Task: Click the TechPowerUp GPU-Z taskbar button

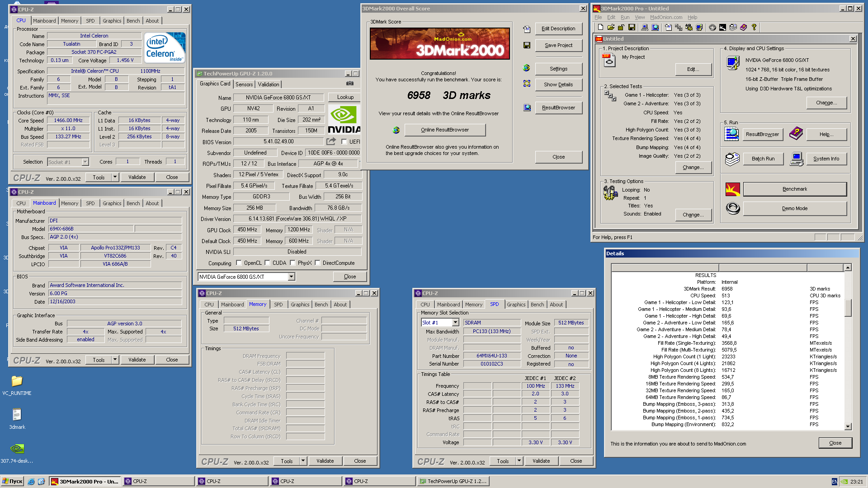Action: pos(453,482)
